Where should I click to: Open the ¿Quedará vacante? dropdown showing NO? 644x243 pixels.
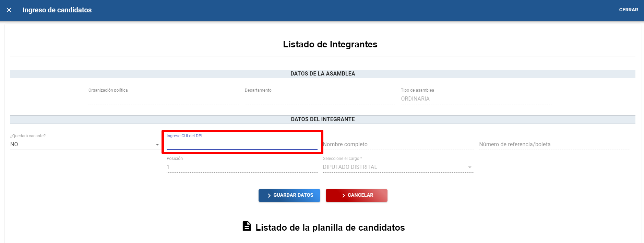[82, 144]
